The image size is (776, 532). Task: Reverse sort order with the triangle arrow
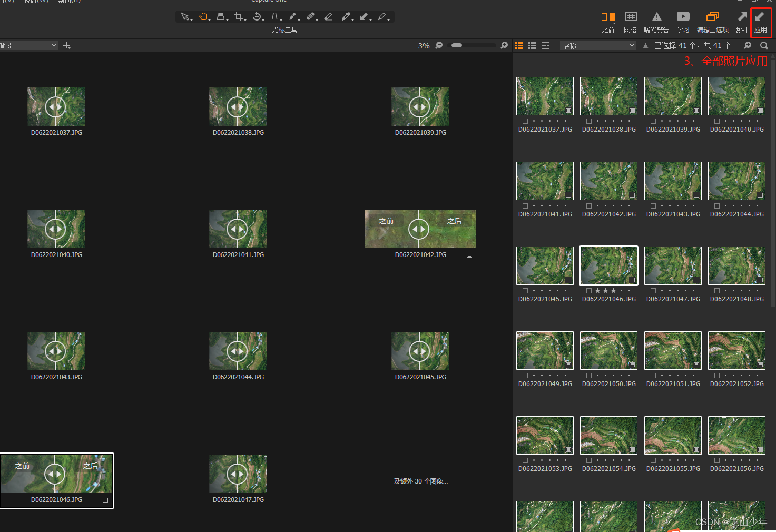click(645, 46)
